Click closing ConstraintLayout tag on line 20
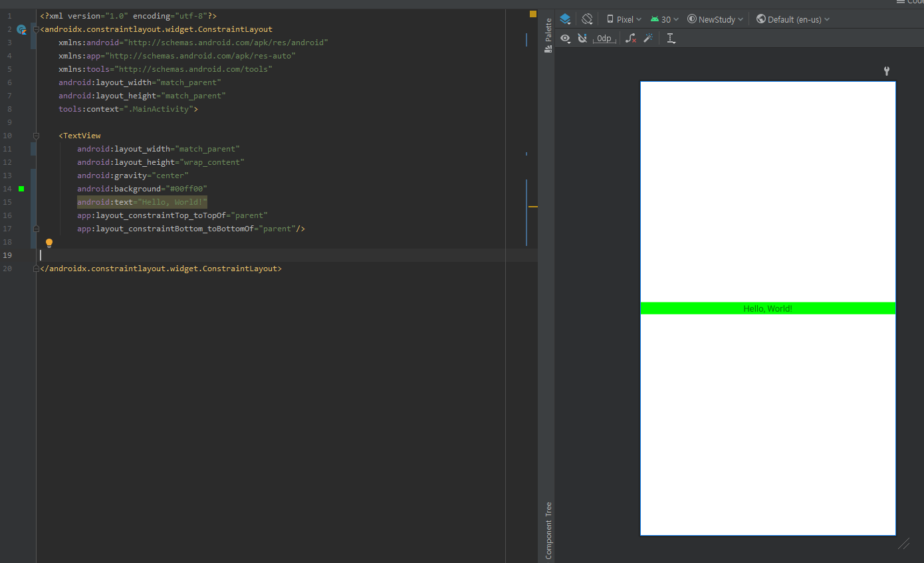 tap(161, 269)
